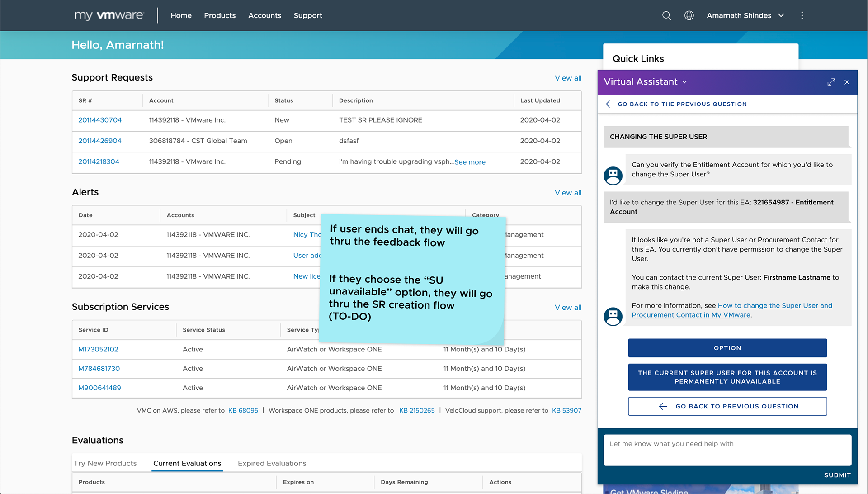Open KB 2150265 article link
Screen dimensions: 868x494
(x=417, y=410)
